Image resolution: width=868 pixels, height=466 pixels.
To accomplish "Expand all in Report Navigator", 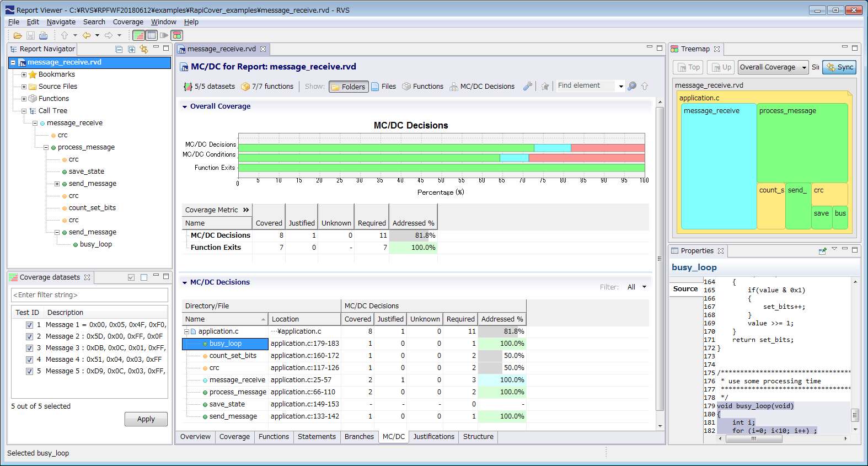I will pos(131,49).
